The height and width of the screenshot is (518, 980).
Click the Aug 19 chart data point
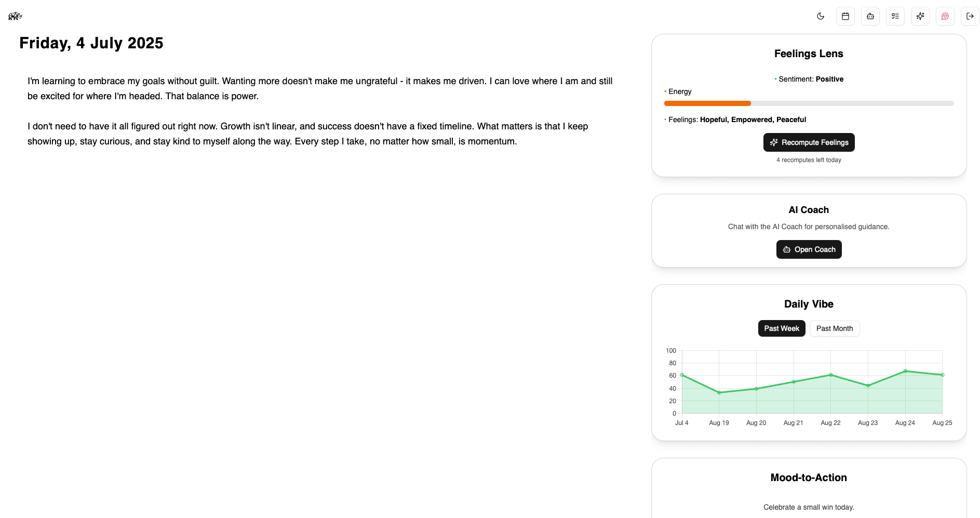(719, 392)
